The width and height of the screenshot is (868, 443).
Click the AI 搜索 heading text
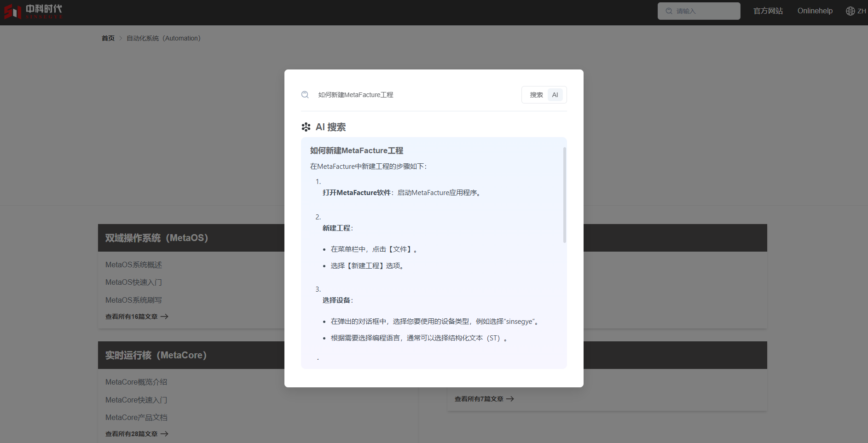coord(331,127)
